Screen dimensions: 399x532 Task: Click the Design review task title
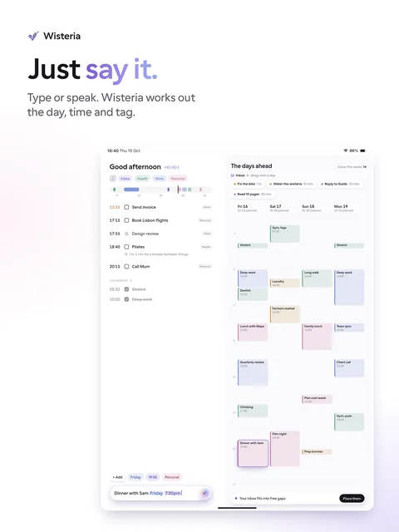[x=145, y=234]
